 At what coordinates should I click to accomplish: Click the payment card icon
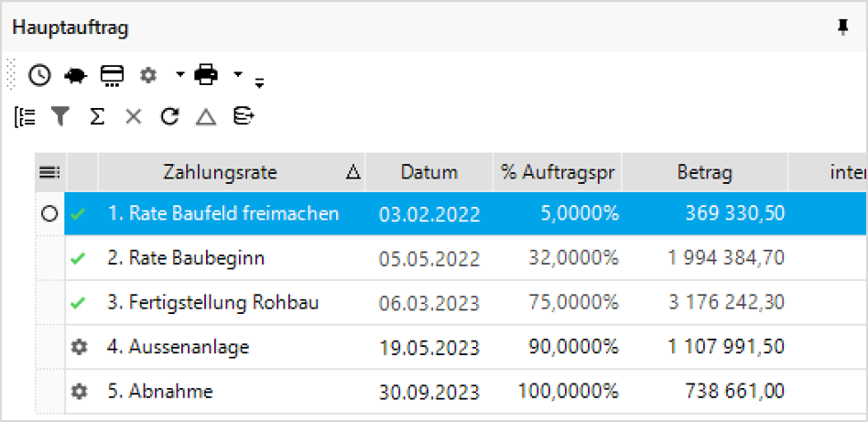point(112,76)
